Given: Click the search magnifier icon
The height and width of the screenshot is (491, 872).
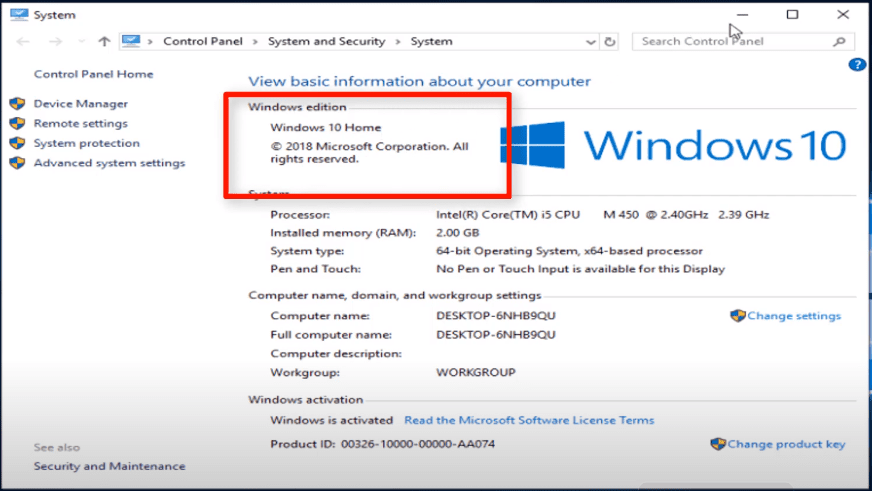Looking at the screenshot, I should [x=839, y=41].
